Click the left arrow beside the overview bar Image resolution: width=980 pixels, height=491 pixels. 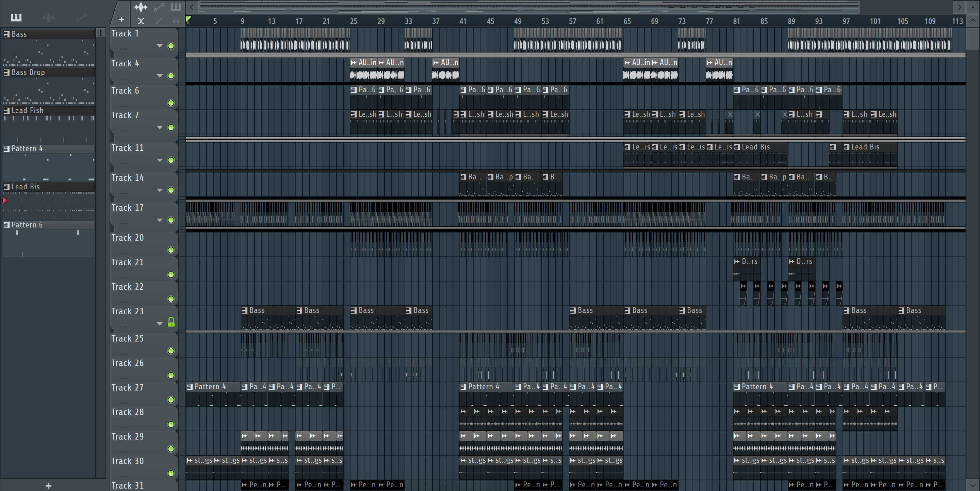tap(192, 7)
